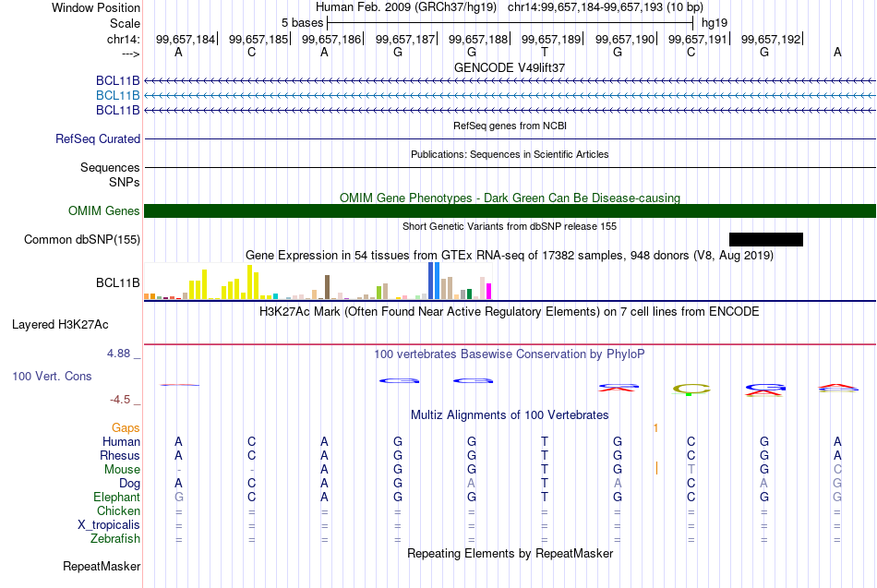Open the OMIM Genes track label
This screenshot has width=877, height=588.
[103, 210]
